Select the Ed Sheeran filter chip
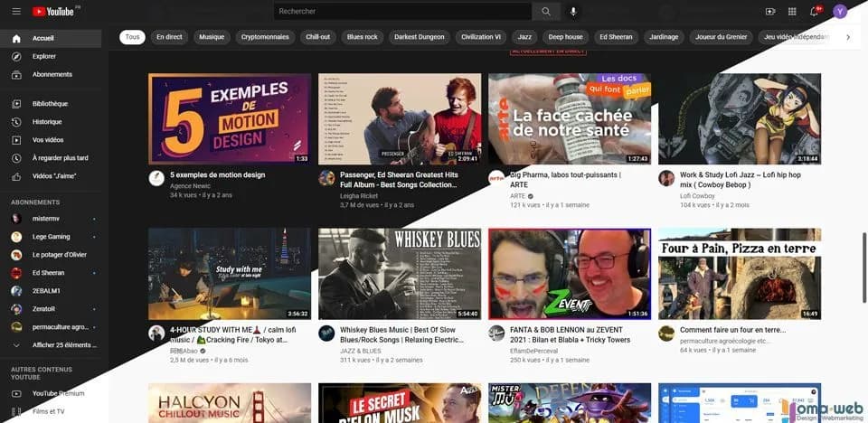 click(616, 37)
